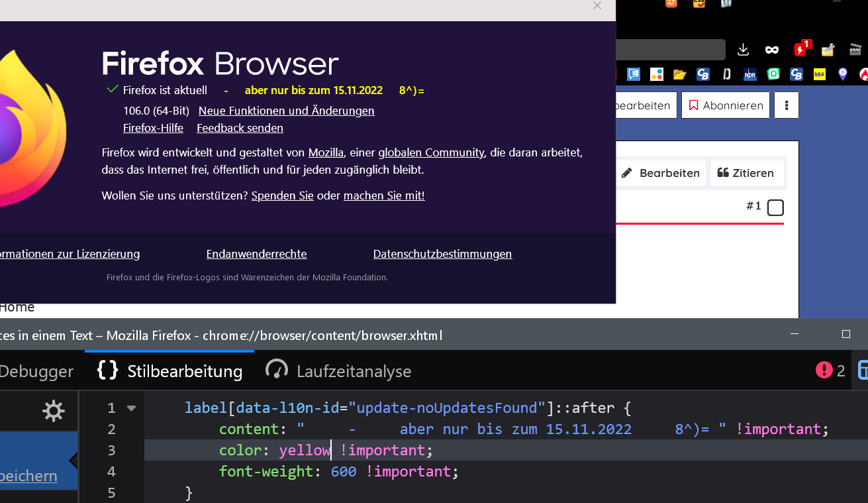Screen dimensions: 868x503
Task: Switch to the Debugger tab
Action: click(36, 371)
